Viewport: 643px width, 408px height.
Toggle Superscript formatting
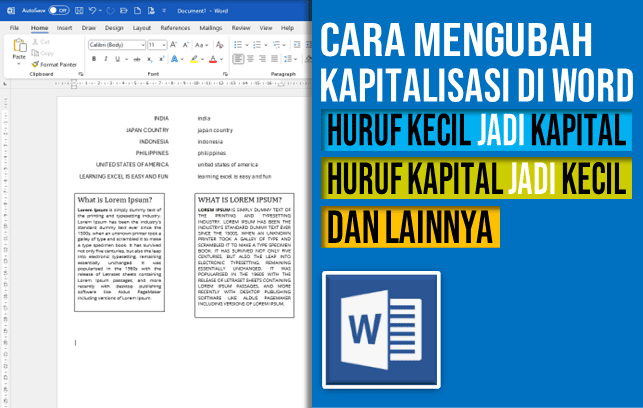[x=162, y=59]
